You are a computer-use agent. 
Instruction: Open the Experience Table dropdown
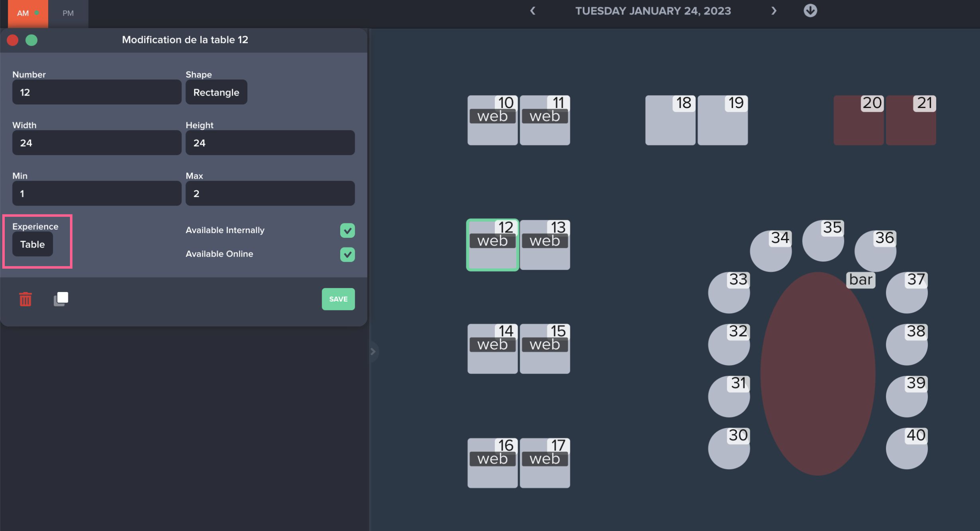[x=33, y=244]
